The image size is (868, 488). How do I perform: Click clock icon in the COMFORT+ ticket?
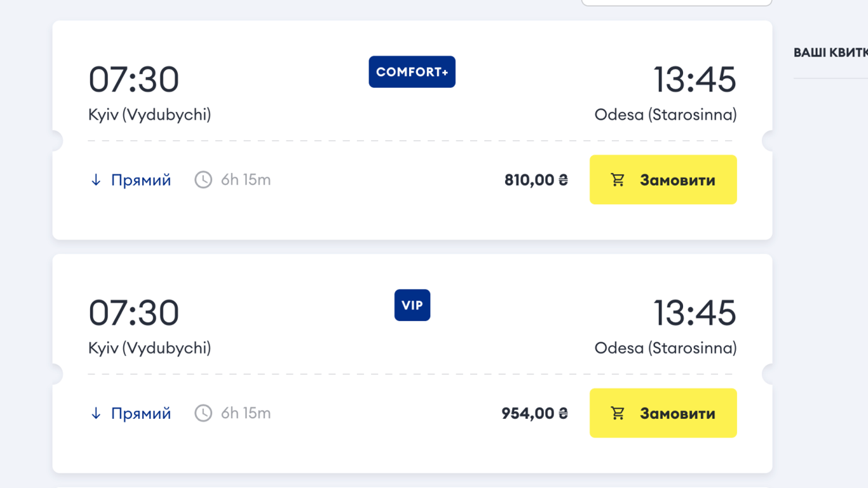[203, 180]
